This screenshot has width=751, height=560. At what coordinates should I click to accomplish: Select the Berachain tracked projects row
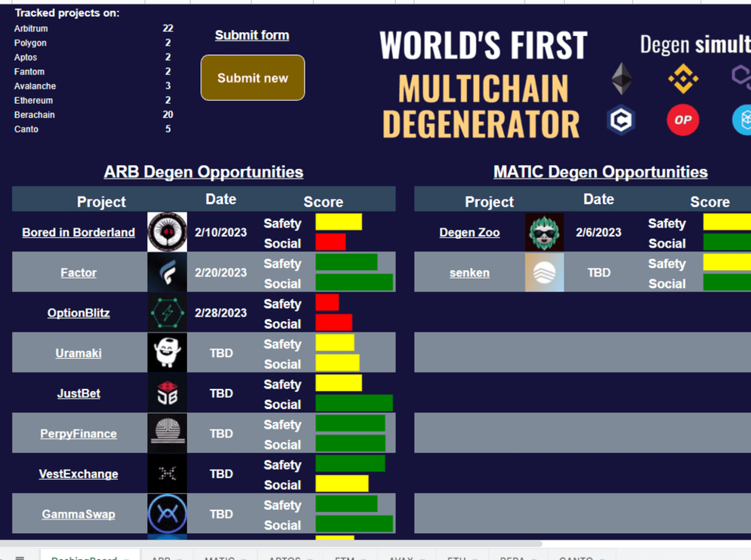point(94,115)
